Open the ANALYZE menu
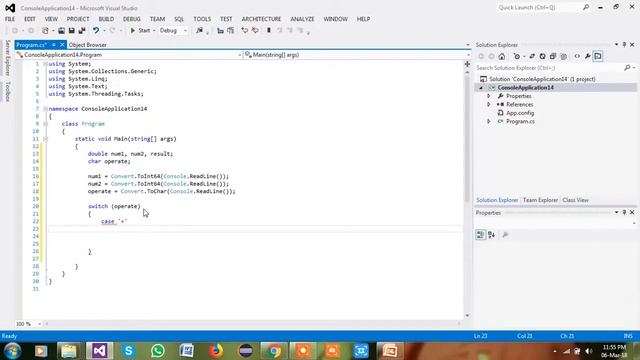640x360 pixels. (x=302, y=19)
